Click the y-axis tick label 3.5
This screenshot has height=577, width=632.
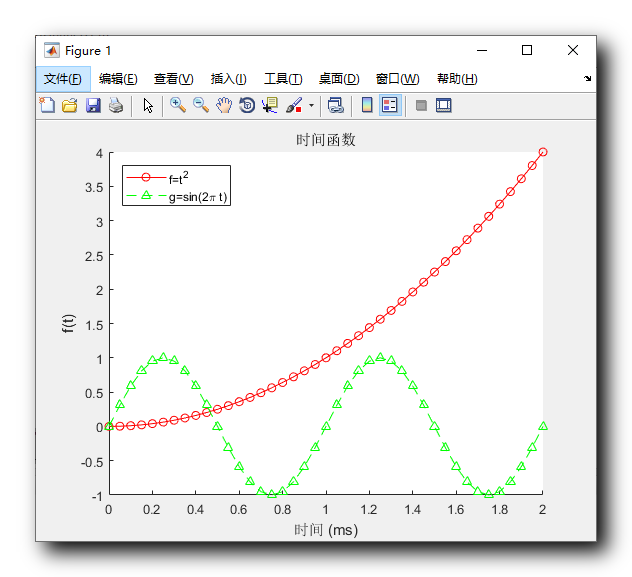94,188
